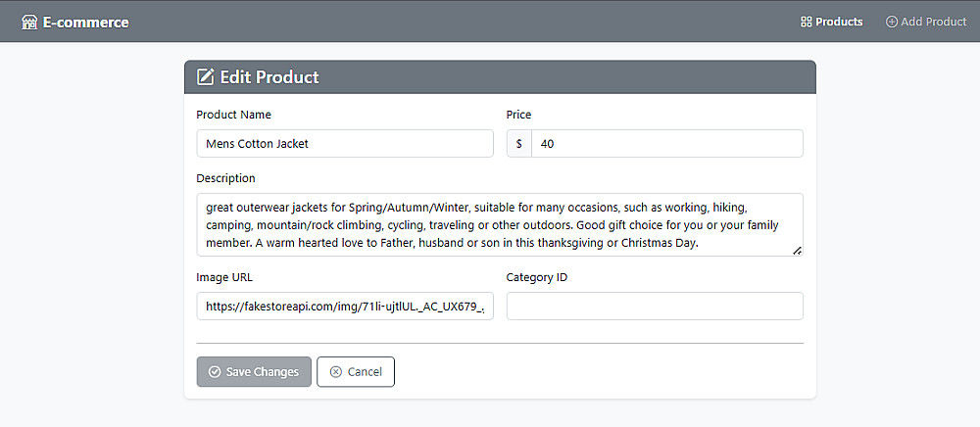Click the grid icon next to Products
980x427 pixels.
click(x=807, y=22)
